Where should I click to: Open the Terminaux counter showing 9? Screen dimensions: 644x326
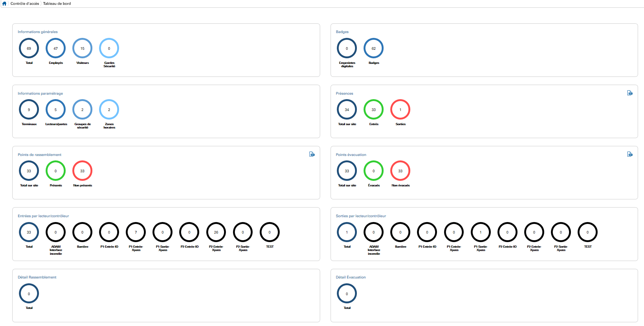click(29, 110)
